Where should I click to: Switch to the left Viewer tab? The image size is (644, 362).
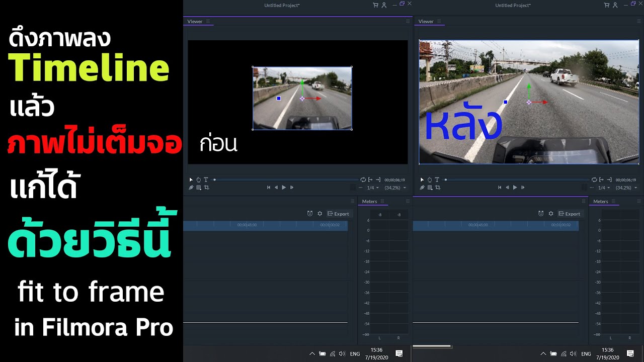point(195,21)
